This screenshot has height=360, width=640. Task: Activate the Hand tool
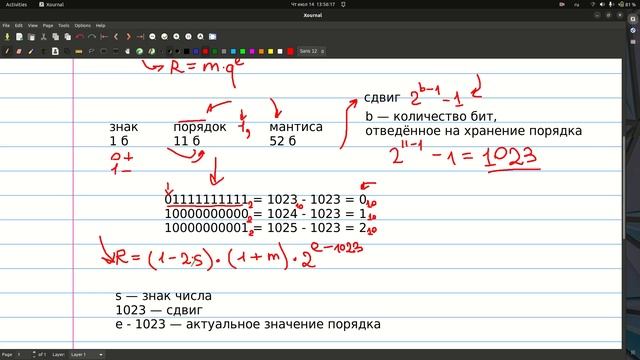(127, 51)
